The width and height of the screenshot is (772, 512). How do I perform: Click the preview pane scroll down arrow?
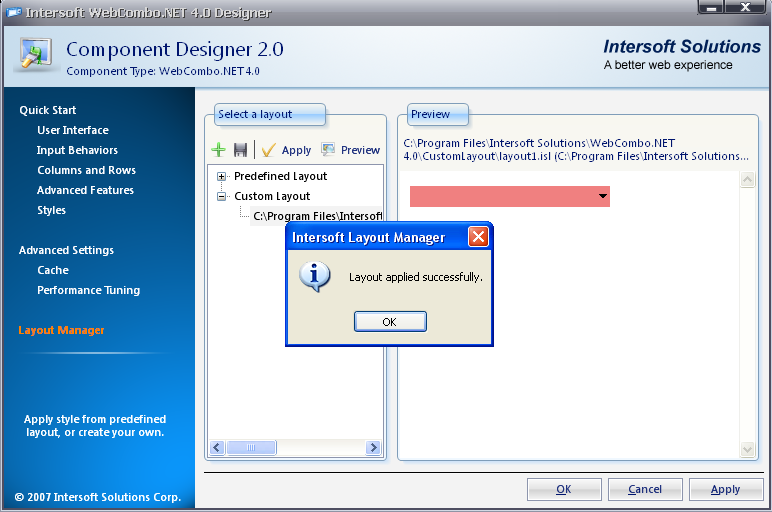pyautogui.click(x=747, y=448)
